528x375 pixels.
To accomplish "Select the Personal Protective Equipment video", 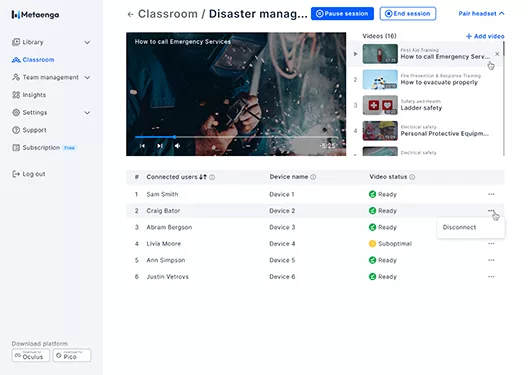I will click(426, 131).
